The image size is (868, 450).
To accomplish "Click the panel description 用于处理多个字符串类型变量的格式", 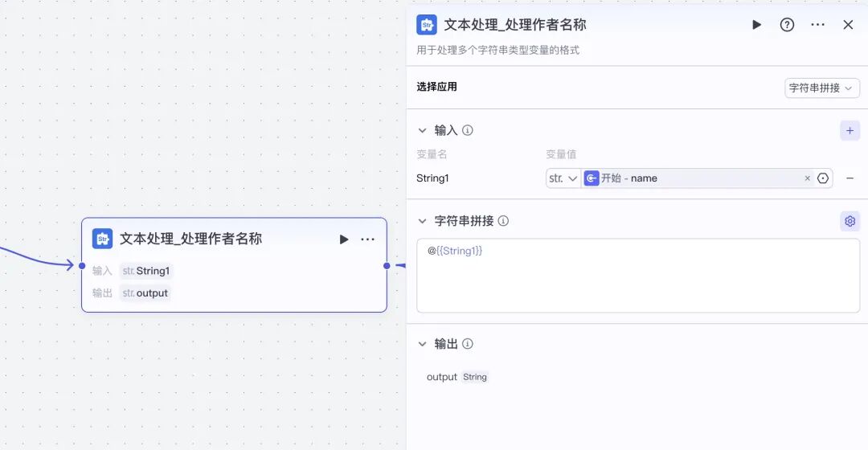I will tap(497, 51).
